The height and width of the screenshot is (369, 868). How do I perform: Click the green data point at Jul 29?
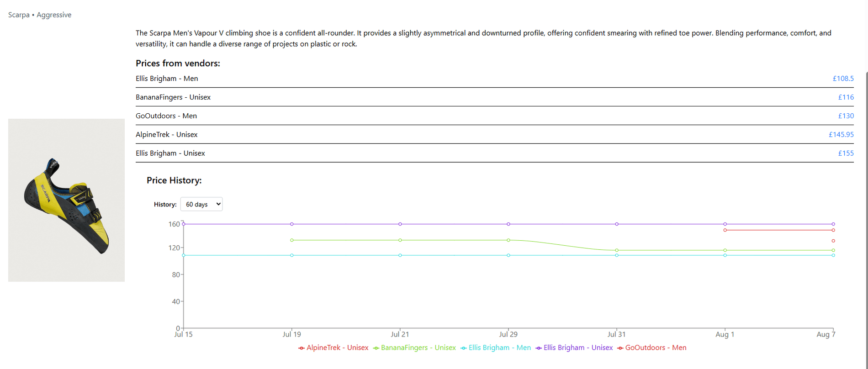coord(508,240)
